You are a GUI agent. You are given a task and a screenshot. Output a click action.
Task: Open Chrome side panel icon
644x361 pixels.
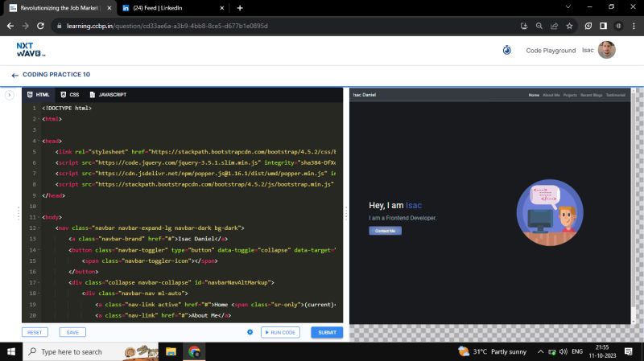604,26
